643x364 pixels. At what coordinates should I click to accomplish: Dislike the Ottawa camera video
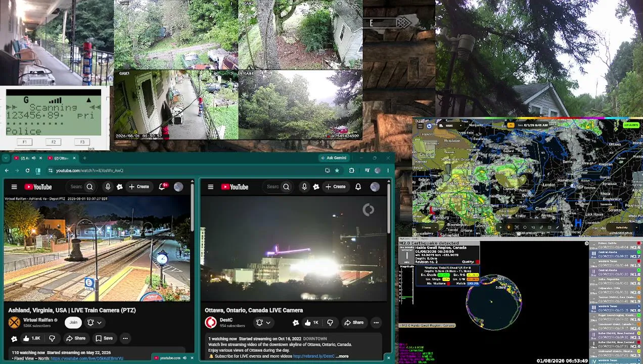click(x=330, y=323)
